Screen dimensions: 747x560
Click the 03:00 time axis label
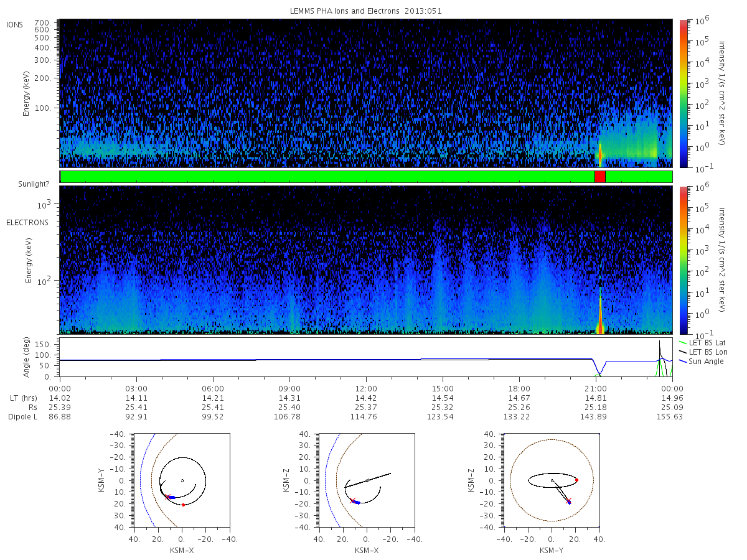tap(136, 388)
